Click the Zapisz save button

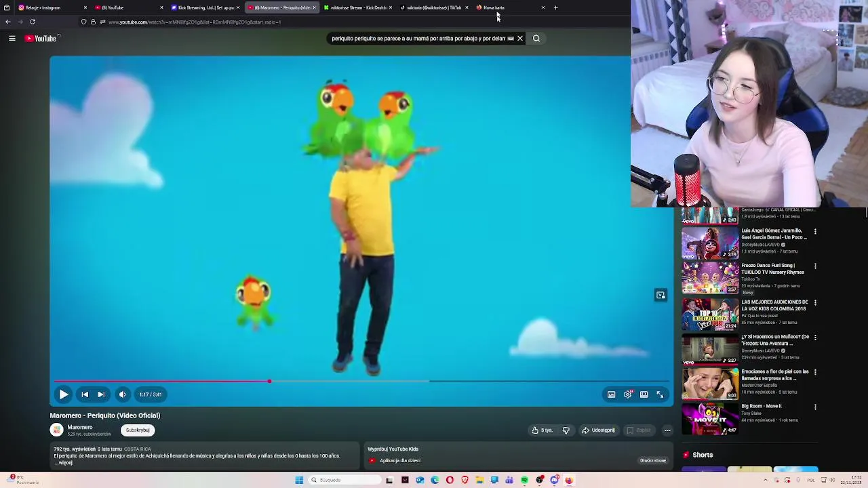[638, 430]
